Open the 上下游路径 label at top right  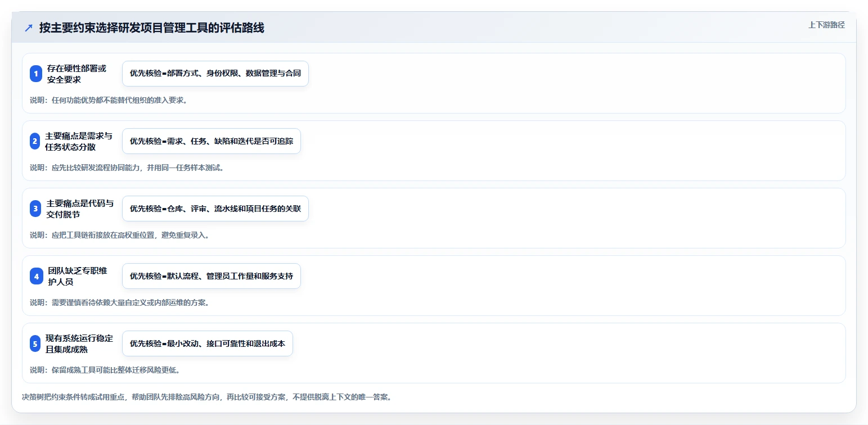coord(826,25)
